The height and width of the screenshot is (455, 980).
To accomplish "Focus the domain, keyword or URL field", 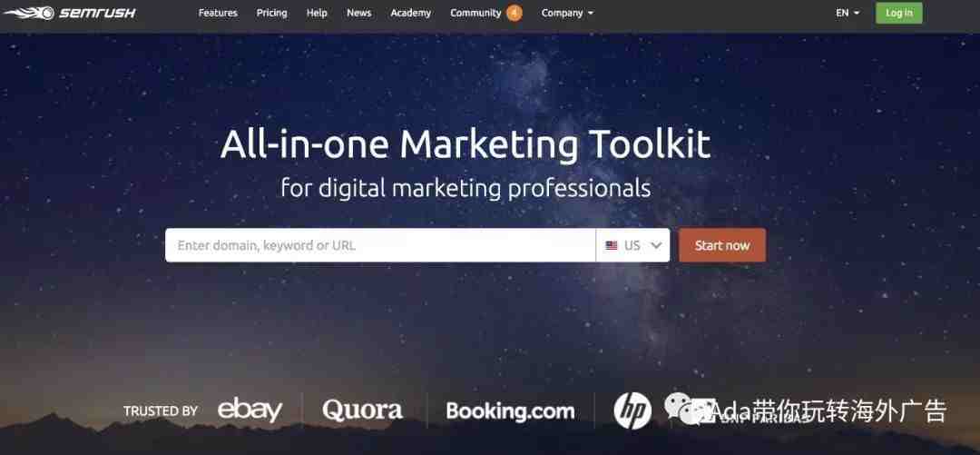I will point(380,245).
